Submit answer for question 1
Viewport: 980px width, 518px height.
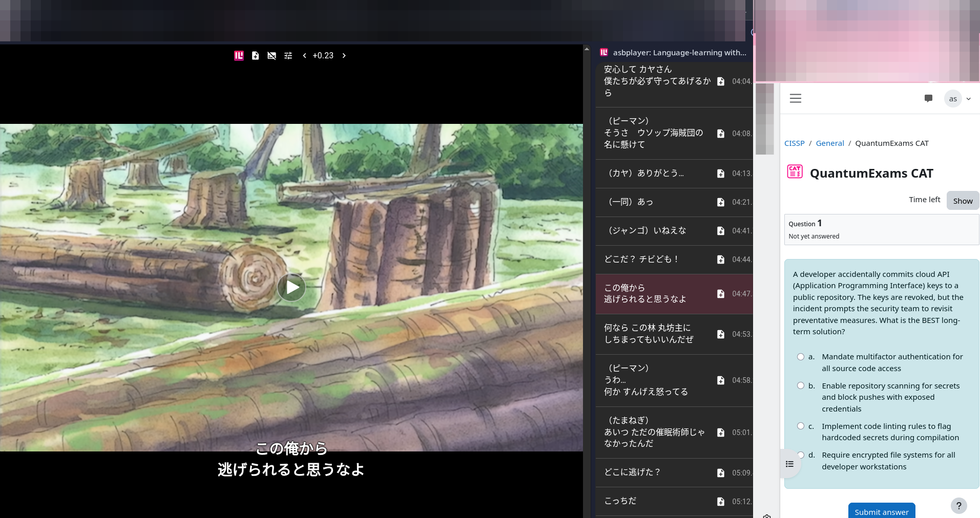pos(882,511)
